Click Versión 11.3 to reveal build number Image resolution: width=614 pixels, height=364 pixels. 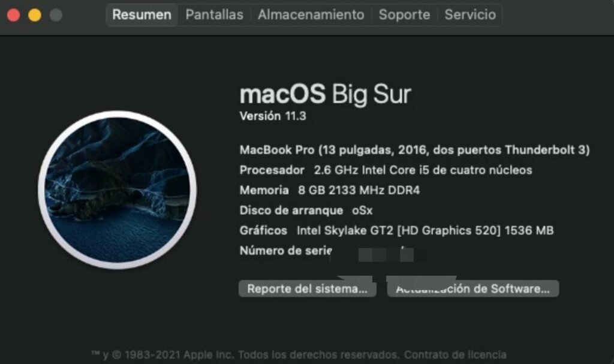273,116
